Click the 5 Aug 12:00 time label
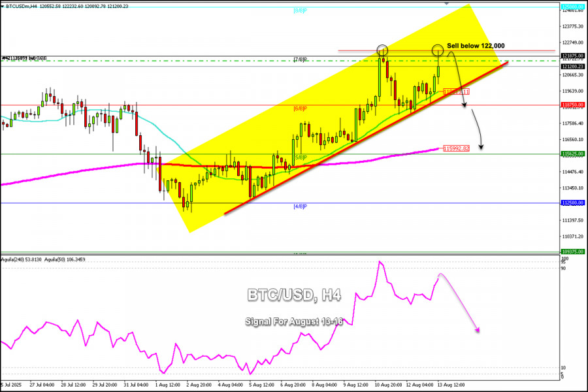The width and height of the screenshot is (588, 392). pyautogui.click(x=262, y=385)
